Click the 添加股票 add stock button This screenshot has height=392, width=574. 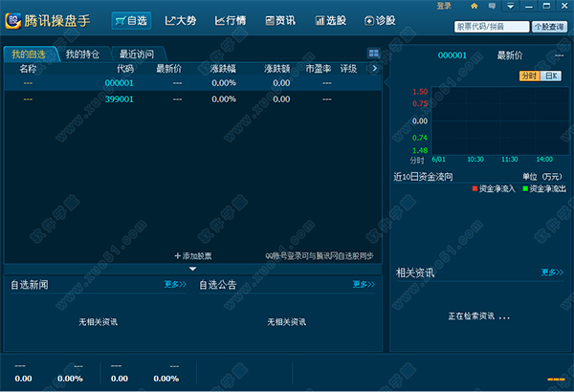(x=193, y=256)
